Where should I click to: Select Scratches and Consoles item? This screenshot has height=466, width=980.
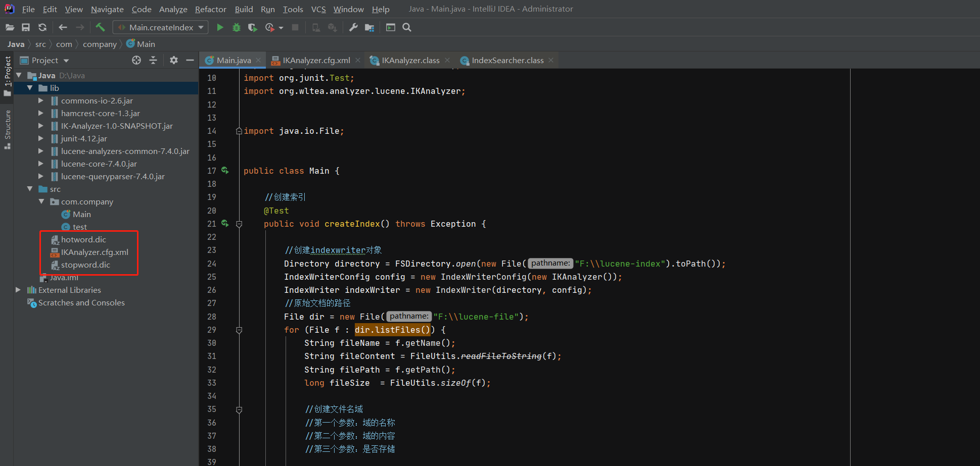(81, 302)
